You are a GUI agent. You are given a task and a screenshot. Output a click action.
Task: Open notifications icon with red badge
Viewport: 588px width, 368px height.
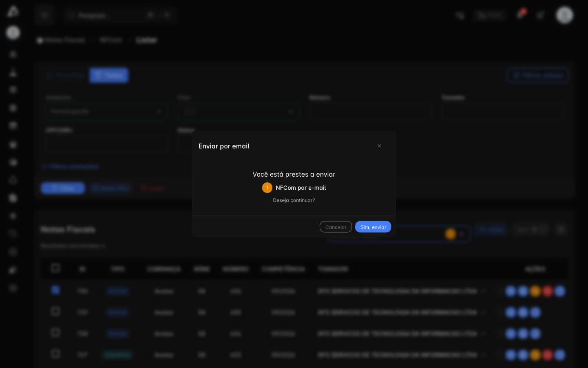tap(521, 14)
